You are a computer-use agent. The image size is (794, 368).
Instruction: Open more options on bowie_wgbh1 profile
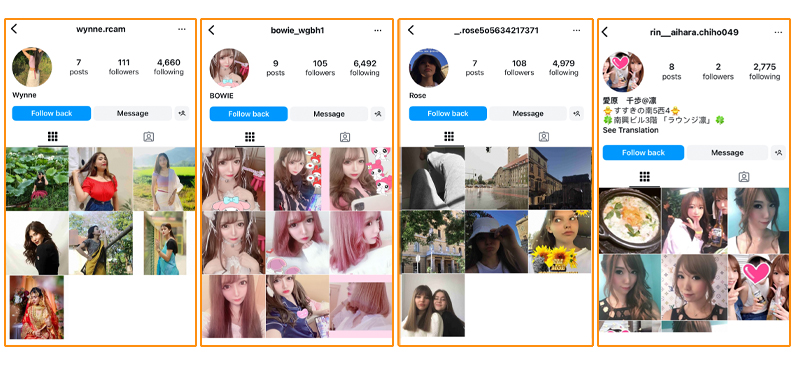click(378, 30)
